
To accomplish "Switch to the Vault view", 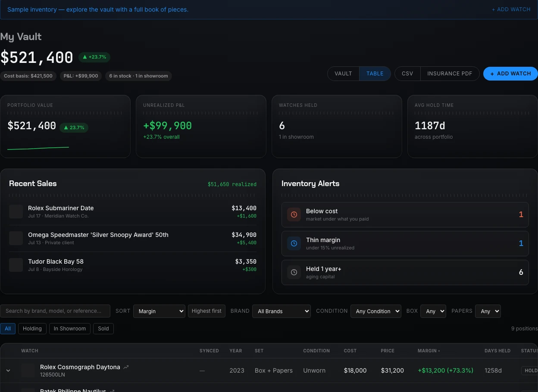I will (x=343, y=74).
